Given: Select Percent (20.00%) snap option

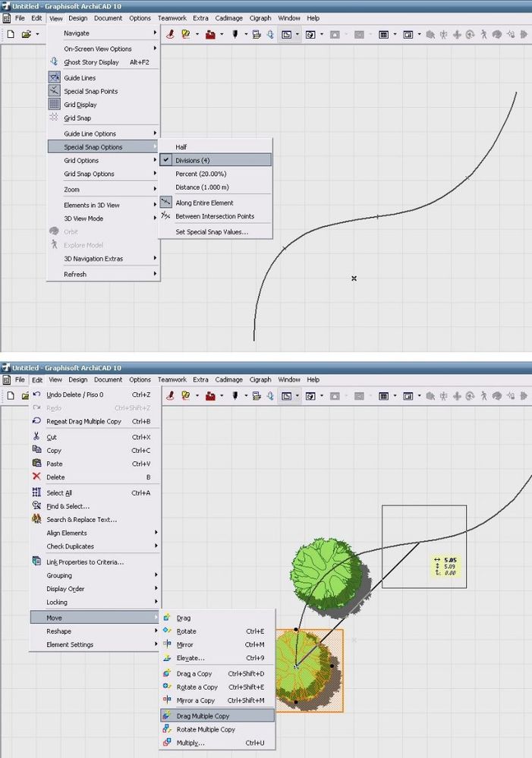Looking at the screenshot, I should [x=216, y=174].
